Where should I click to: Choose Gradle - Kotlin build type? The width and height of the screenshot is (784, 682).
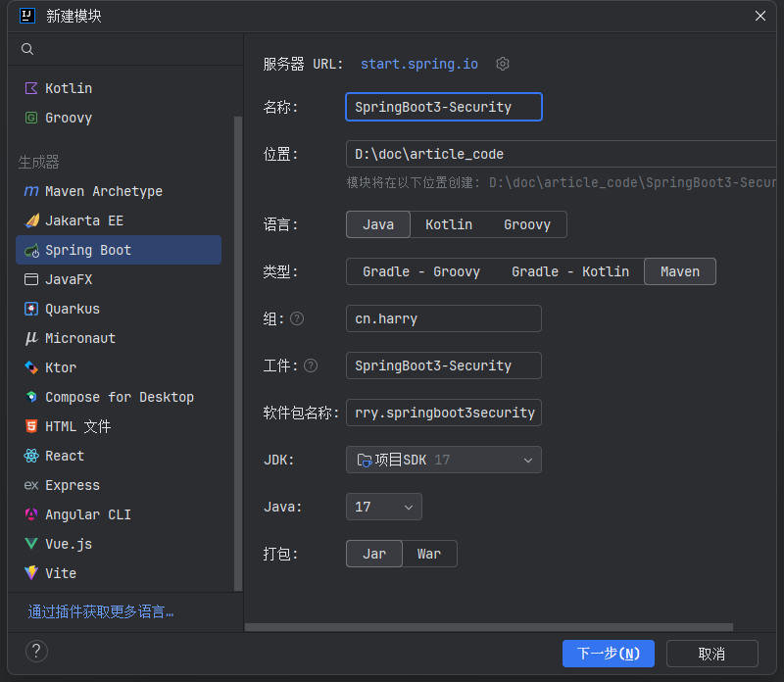pos(570,271)
